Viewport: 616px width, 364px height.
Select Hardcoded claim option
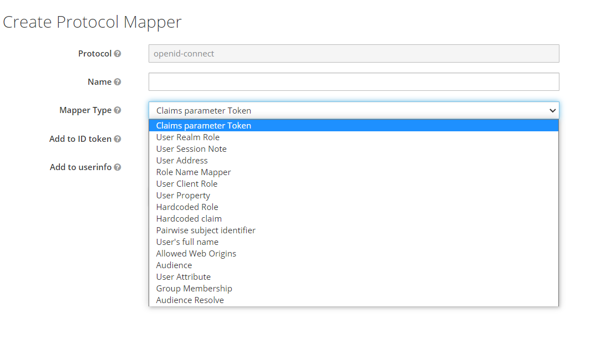354,219
